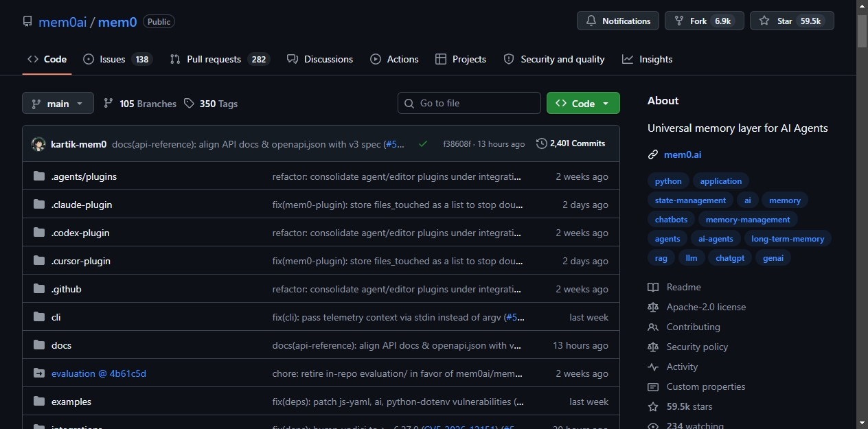Click the page vertical scrollbar thumb

862,31
